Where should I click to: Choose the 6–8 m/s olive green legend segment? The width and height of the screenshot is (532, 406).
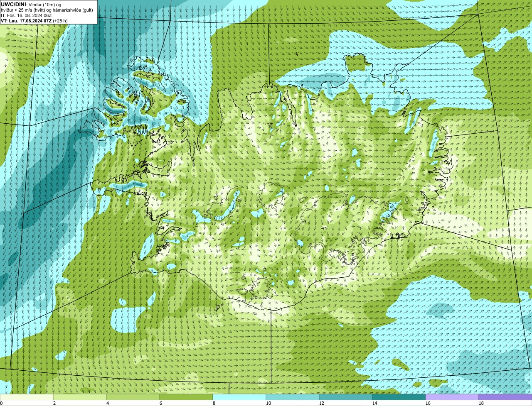tap(186, 397)
